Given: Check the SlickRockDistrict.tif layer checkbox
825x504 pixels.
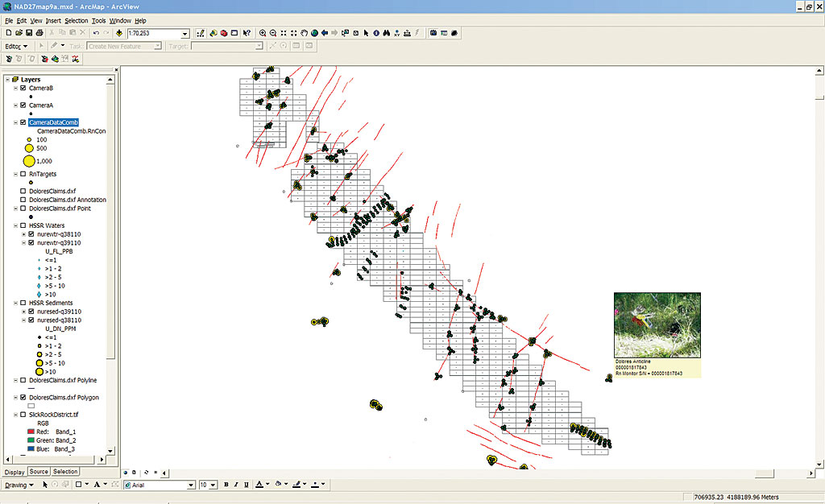Looking at the screenshot, I should tap(23, 415).
